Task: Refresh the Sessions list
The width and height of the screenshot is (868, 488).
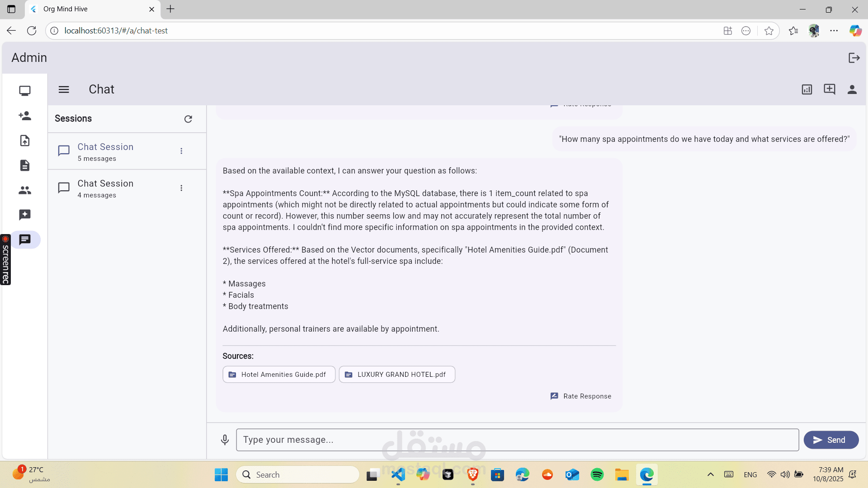Action: click(x=188, y=119)
